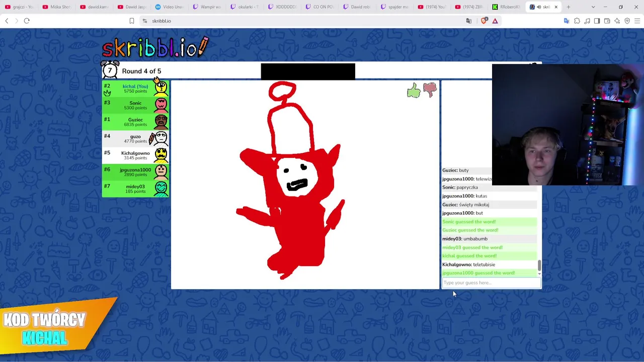Viewport: 644px width, 362px height.
Task: Open a new browser tab
Action: pos(569,7)
